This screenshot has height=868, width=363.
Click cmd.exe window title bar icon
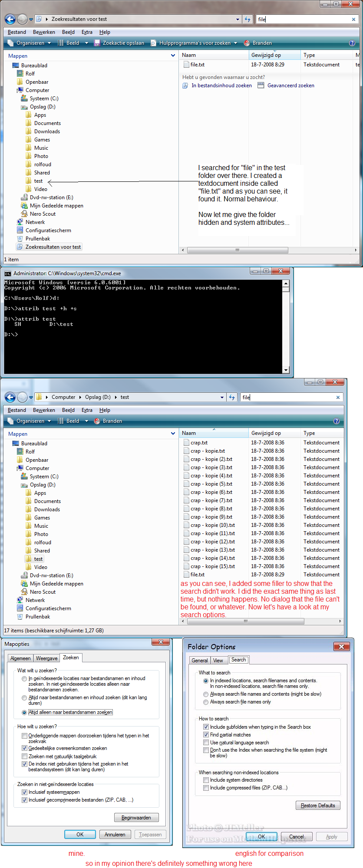click(x=8, y=273)
